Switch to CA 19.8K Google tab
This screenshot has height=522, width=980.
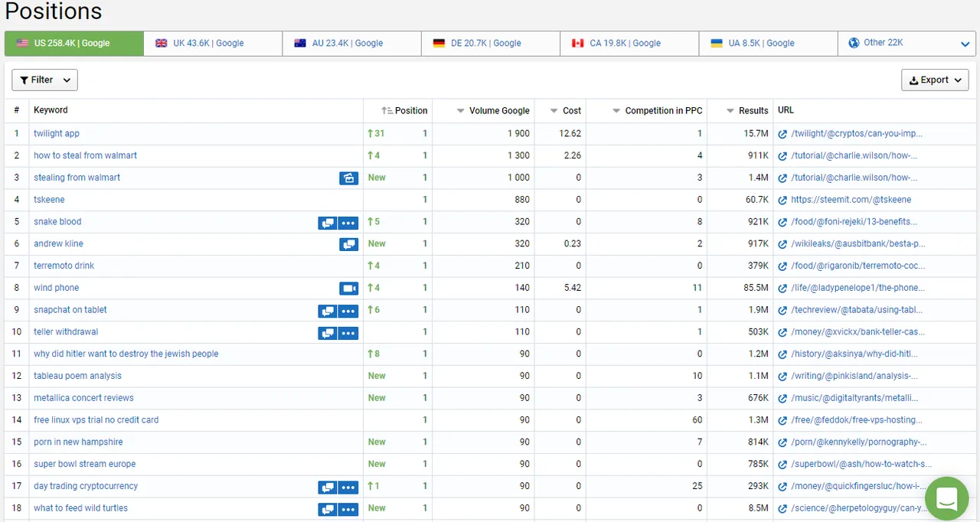pos(629,44)
